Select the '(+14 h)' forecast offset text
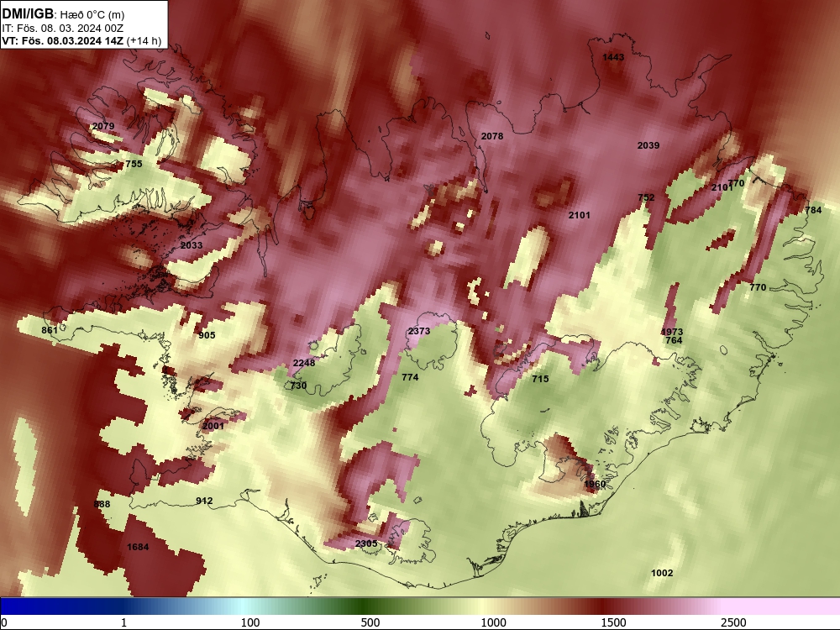The width and height of the screenshot is (840, 630). pyautogui.click(x=144, y=41)
